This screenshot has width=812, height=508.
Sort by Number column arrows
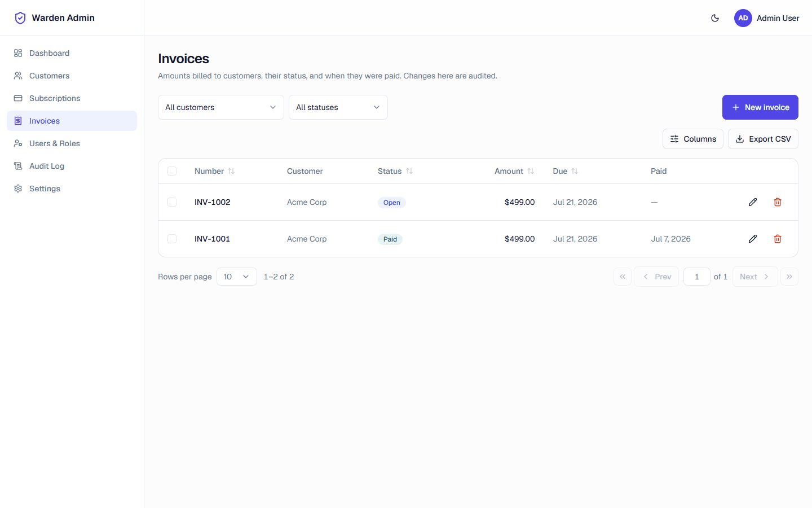coord(231,171)
